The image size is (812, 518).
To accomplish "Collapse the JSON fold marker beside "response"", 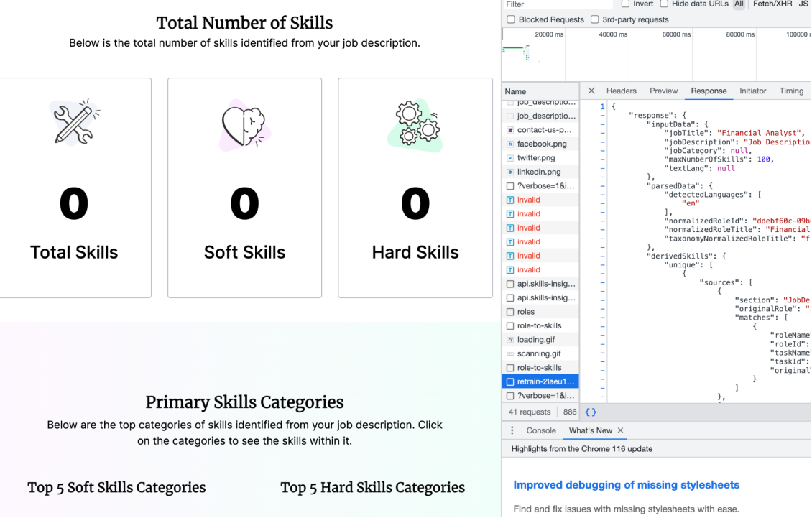I will coord(603,115).
